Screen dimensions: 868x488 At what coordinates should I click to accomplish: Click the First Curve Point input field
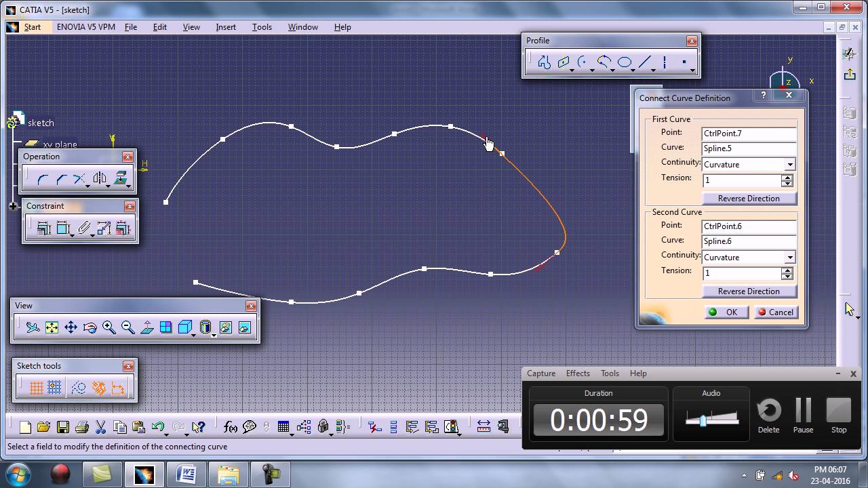pyautogui.click(x=749, y=134)
